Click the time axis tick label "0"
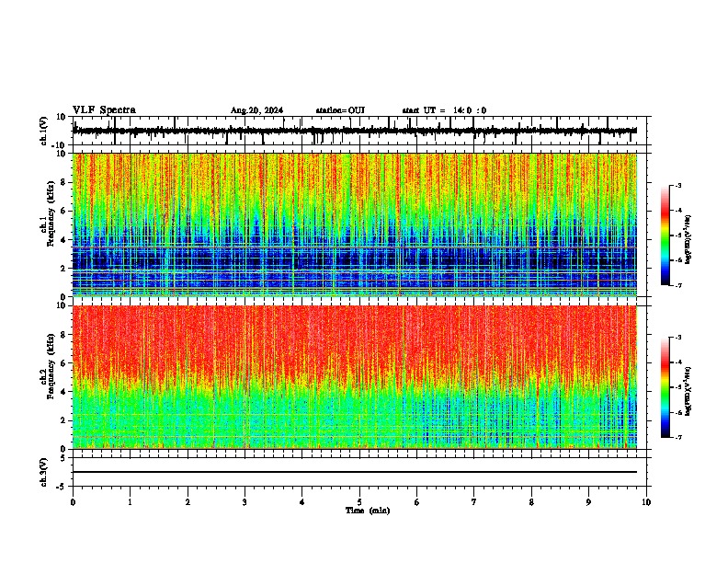728x563 pixels. pyautogui.click(x=73, y=502)
